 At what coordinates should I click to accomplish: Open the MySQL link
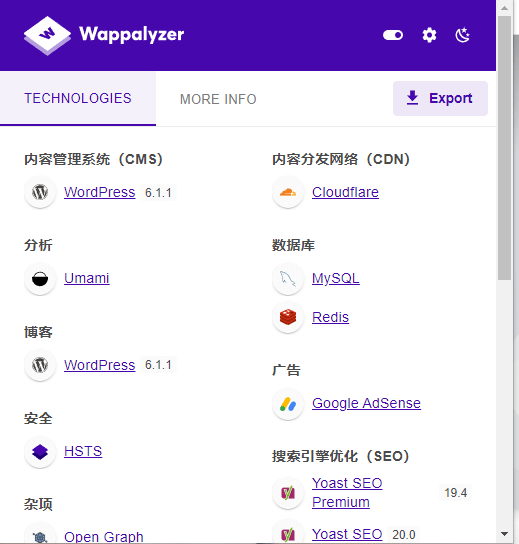coord(336,278)
